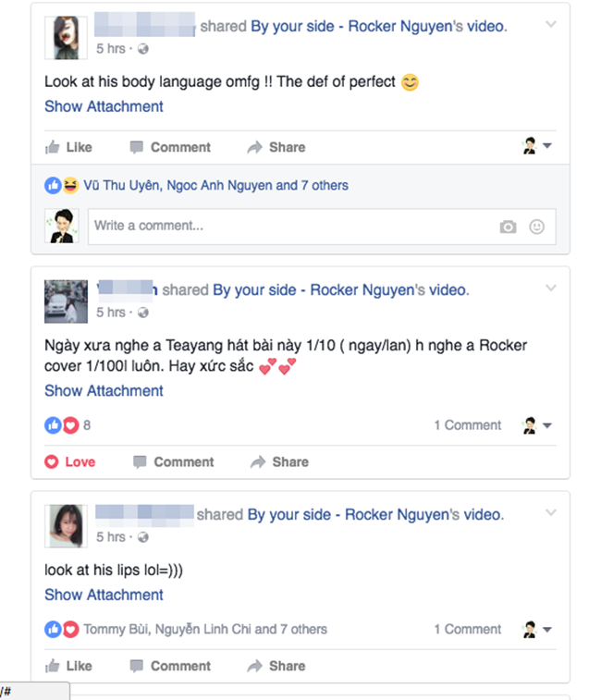Click the globe privacy icon on the first post
This screenshot has height=700, width=601.
coord(143,49)
